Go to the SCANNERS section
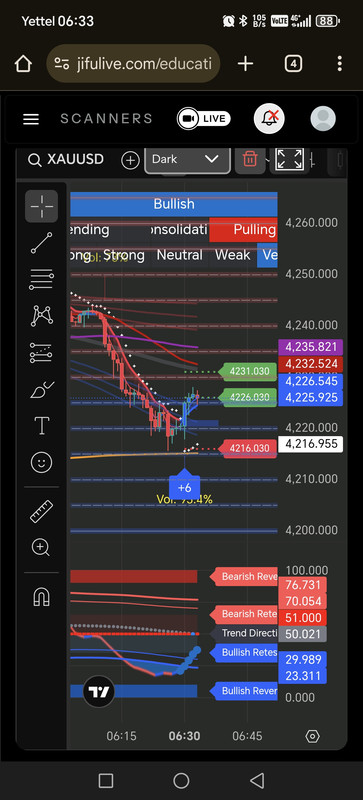The image size is (363, 800). (106, 119)
